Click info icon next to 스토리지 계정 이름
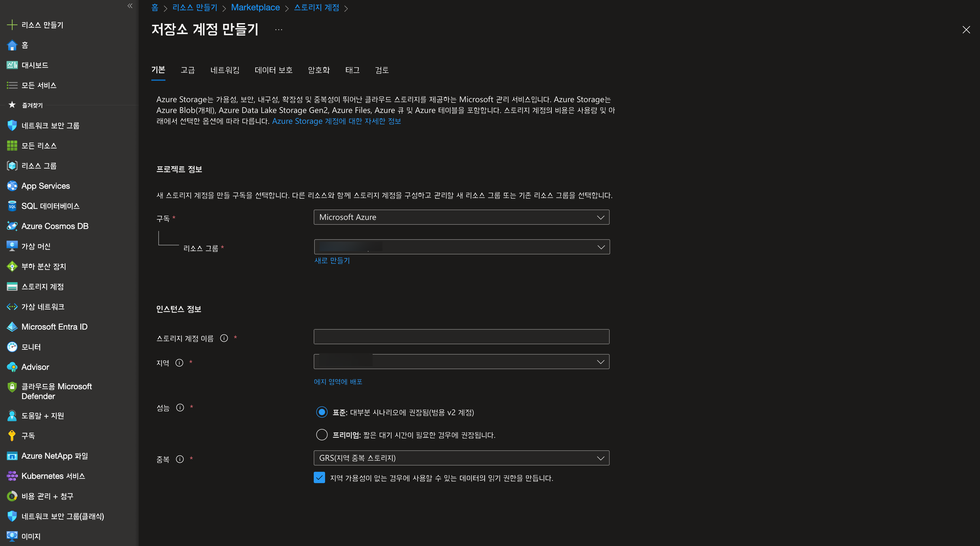 coord(224,338)
